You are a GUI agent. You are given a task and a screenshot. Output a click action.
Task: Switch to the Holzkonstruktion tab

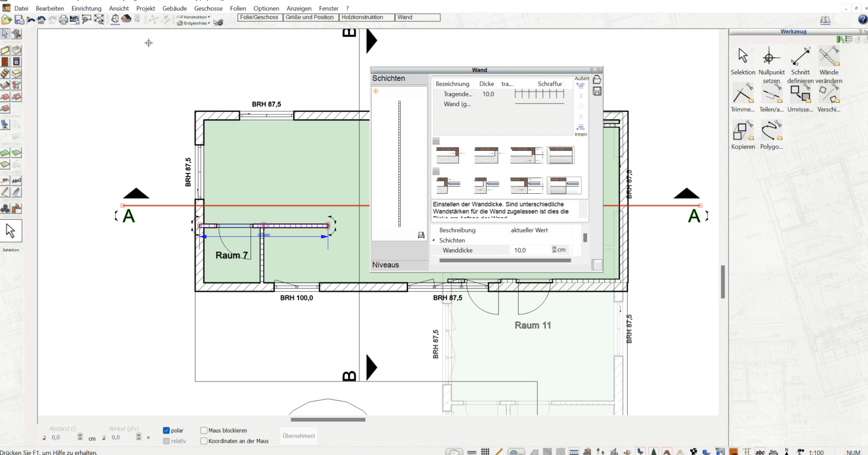click(x=366, y=18)
